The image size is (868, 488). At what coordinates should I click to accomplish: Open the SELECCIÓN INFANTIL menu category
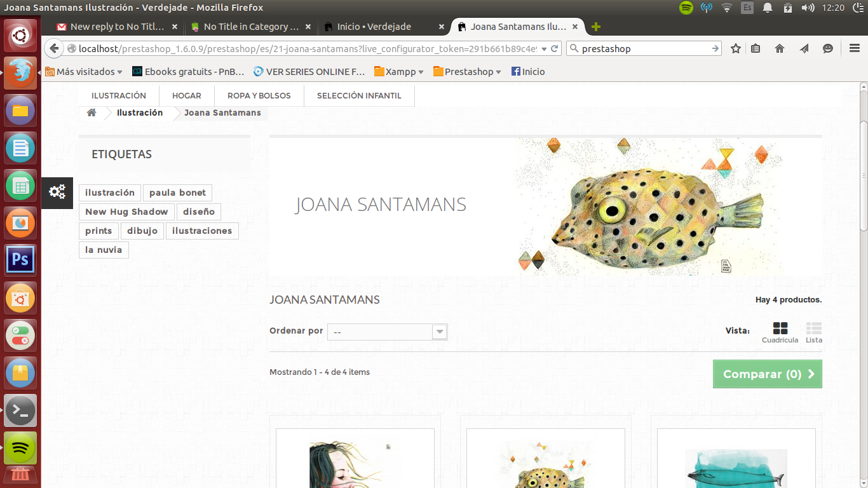coord(359,96)
